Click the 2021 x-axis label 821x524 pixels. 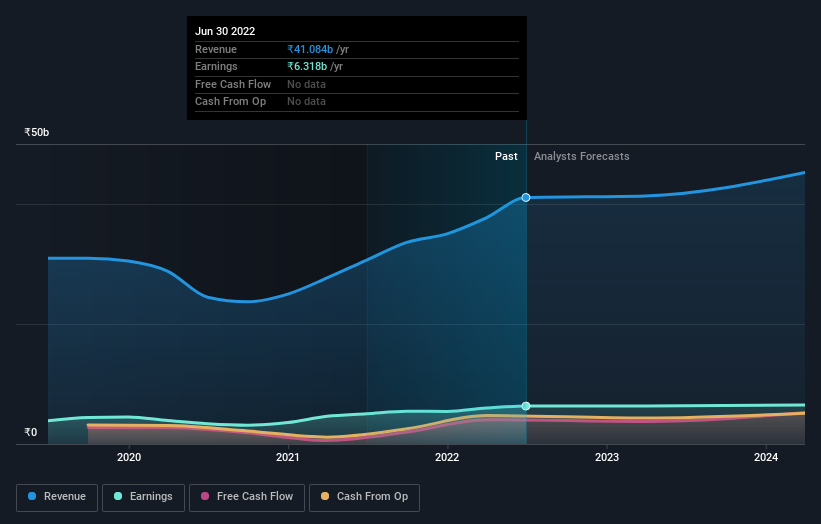(288, 457)
